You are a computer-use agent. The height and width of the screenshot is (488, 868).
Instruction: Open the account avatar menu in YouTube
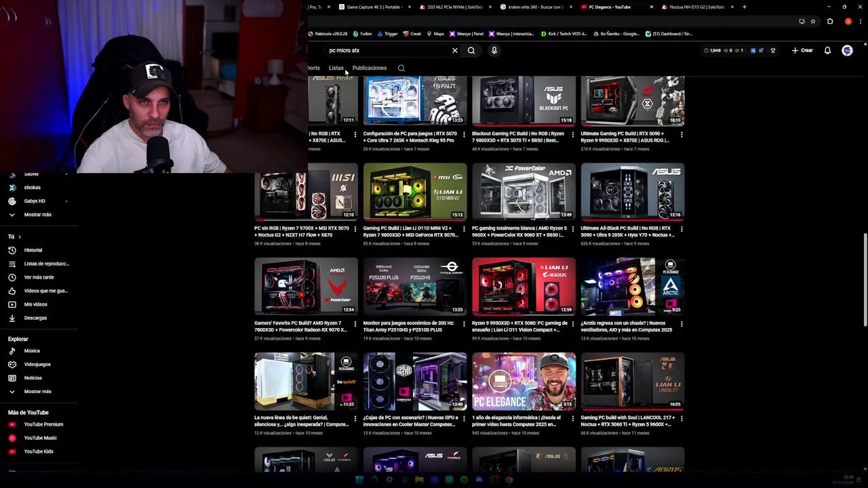(x=847, y=50)
